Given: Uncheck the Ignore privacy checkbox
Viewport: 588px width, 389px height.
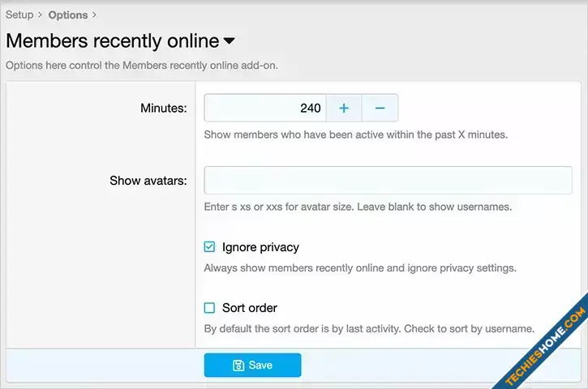Looking at the screenshot, I should [209, 247].
